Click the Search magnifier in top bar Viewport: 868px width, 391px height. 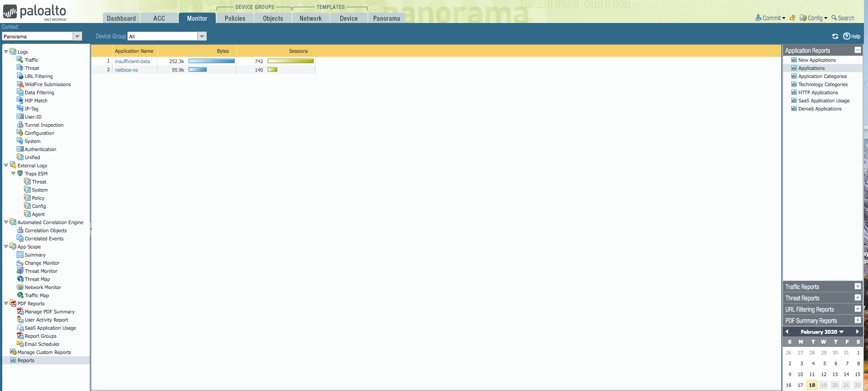coord(834,18)
